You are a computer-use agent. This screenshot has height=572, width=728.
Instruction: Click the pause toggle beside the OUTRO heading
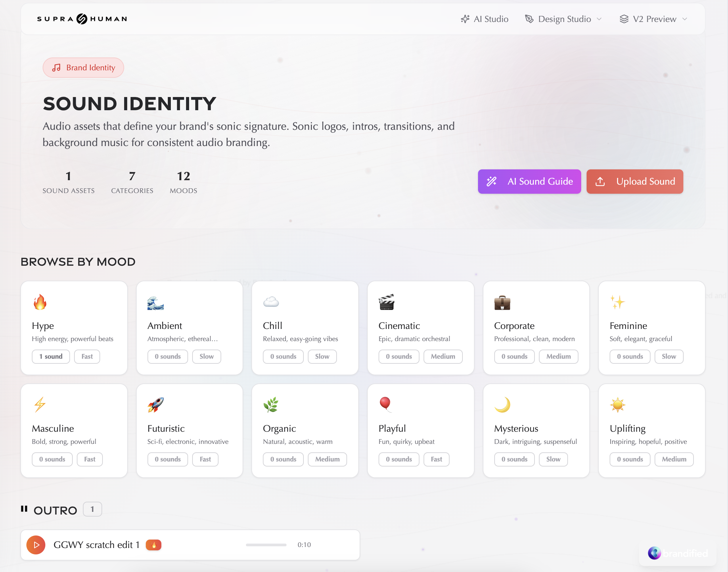[25, 509]
